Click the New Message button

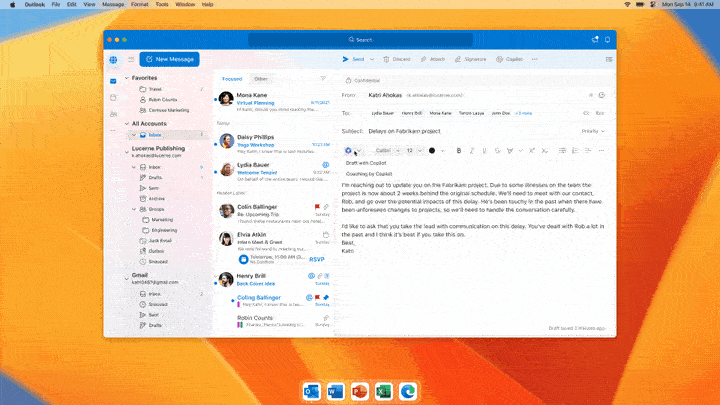pyautogui.click(x=169, y=59)
